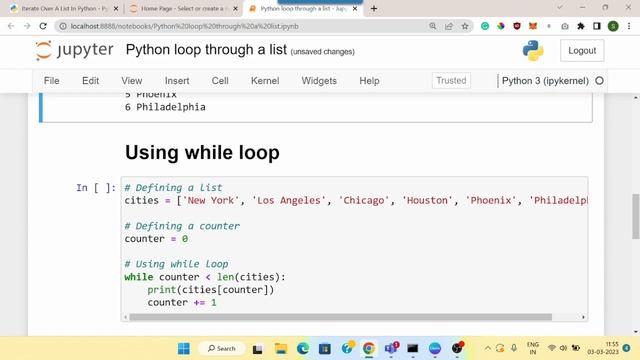Close the Home Page tab
Image resolution: width=640 pixels, height=360 pixels.
pyautogui.click(x=235, y=8)
